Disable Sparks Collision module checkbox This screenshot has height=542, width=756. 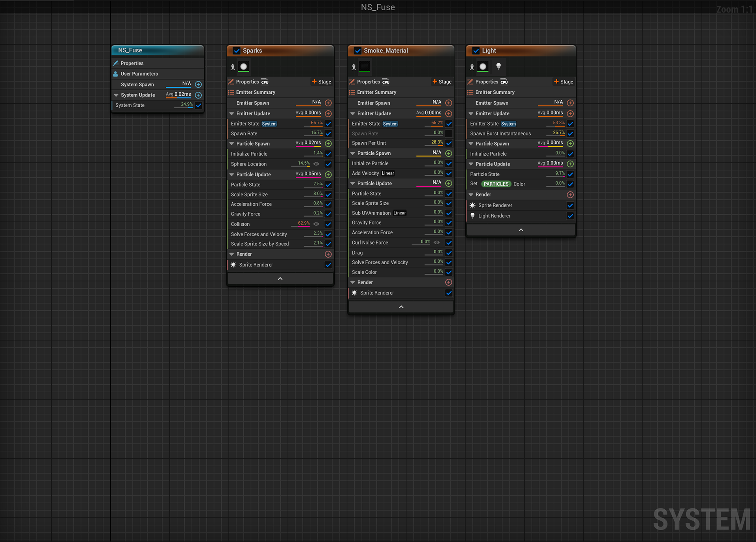click(328, 224)
